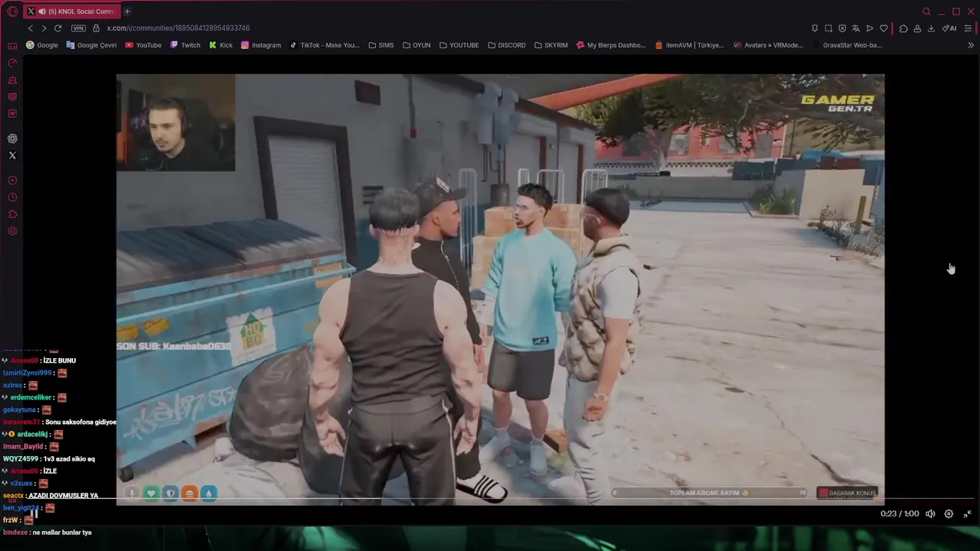Open the YouTube bookmark
This screenshot has width=980, height=551.
point(143,45)
